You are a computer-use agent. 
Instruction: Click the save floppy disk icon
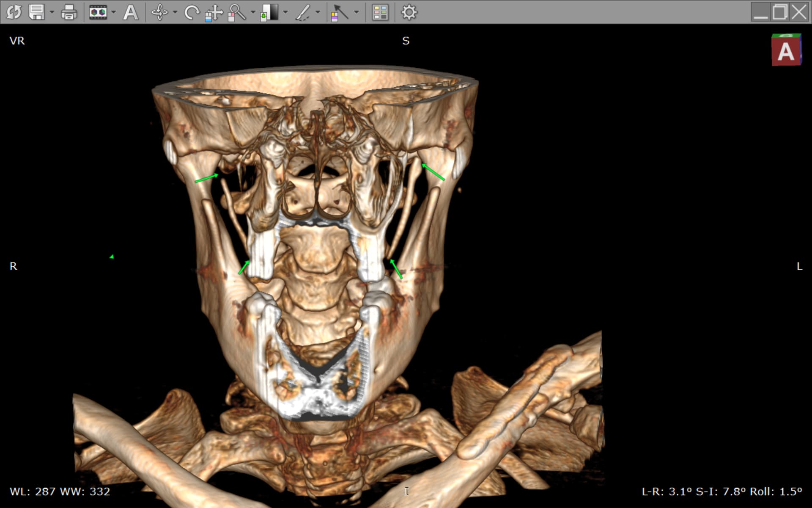click(x=36, y=12)
